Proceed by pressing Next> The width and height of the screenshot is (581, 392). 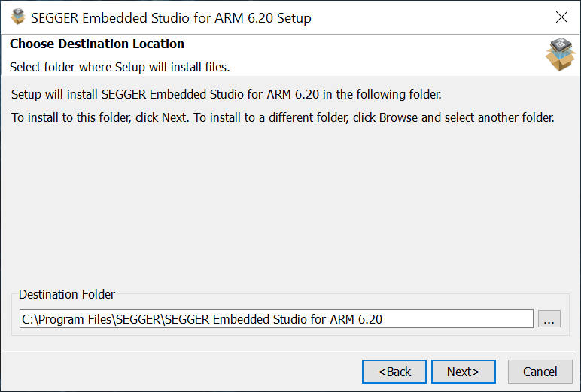(463, 372)
